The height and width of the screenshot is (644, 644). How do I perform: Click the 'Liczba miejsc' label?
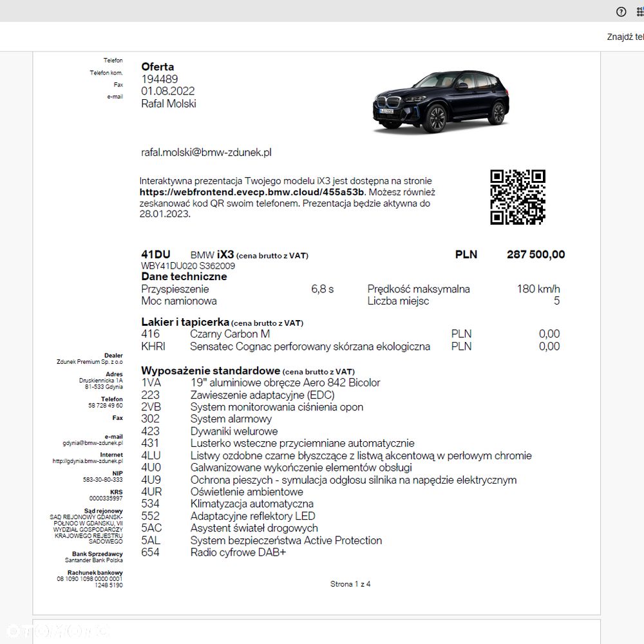[398, 301]
